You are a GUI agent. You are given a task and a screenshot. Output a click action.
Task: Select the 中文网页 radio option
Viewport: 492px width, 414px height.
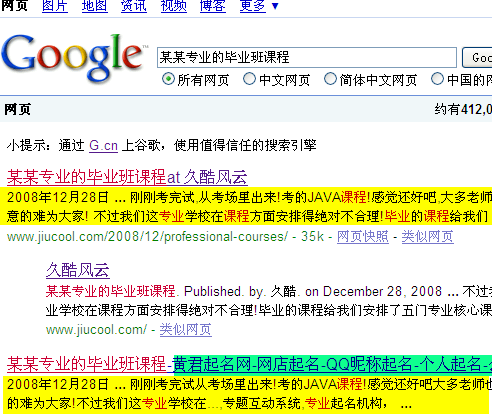click(249, 79)
